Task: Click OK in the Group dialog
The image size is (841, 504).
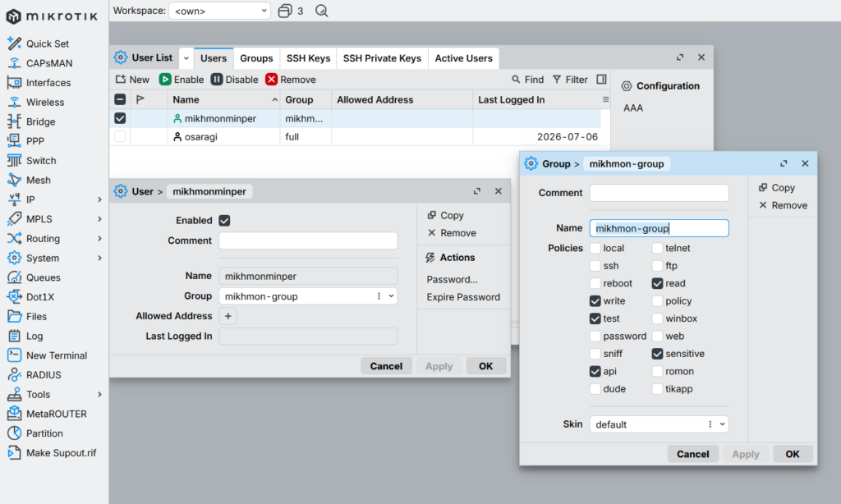Action: pyautogui.click(x=793, y=454)
